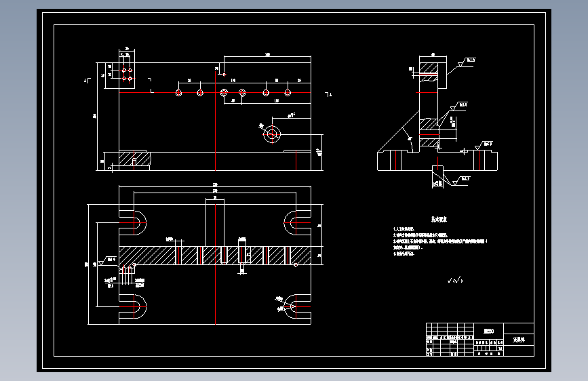Click the section cut arrow labeled A at right

[328, 94]
